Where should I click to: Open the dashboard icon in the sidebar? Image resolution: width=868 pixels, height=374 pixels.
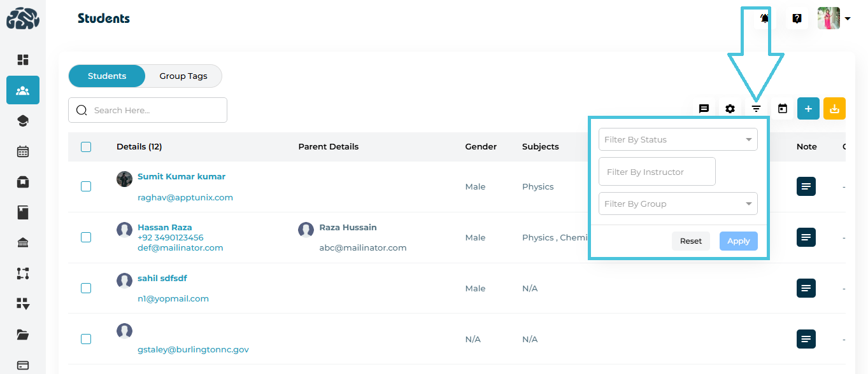pos(23,60)
